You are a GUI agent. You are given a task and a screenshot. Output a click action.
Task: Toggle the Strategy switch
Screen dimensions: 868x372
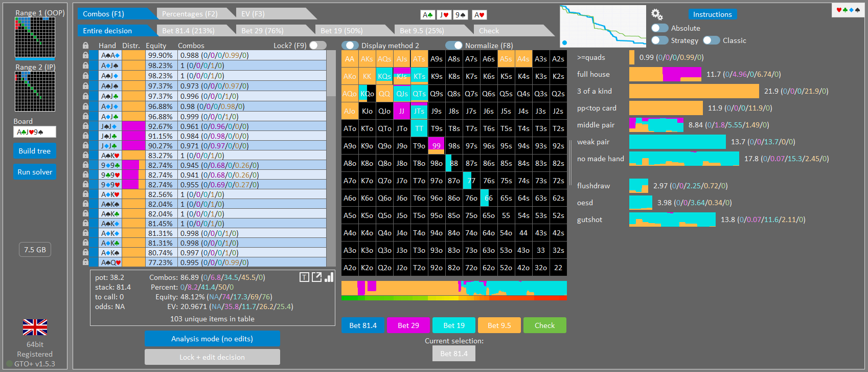pos(660,40)
